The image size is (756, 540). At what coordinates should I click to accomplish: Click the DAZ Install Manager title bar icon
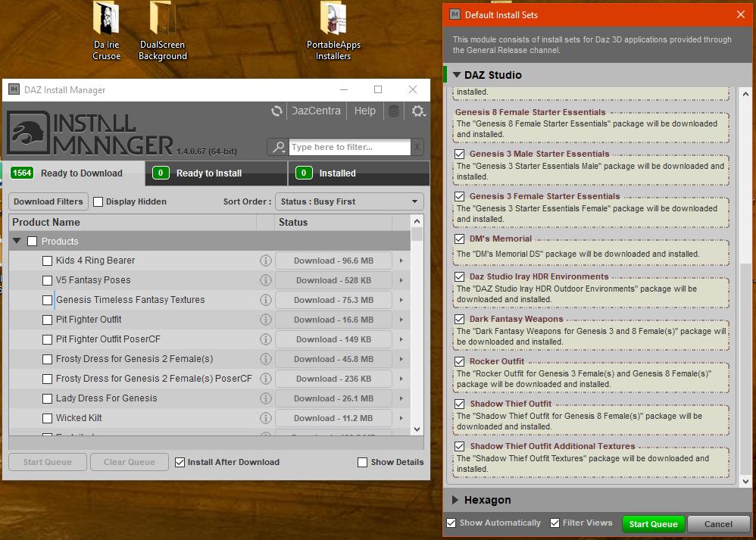[x=14, y=89]
